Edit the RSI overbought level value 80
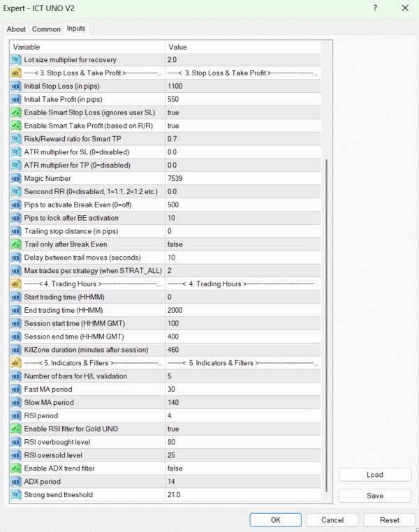This screenshot has height=532, width=419. (x=243, y=442)
